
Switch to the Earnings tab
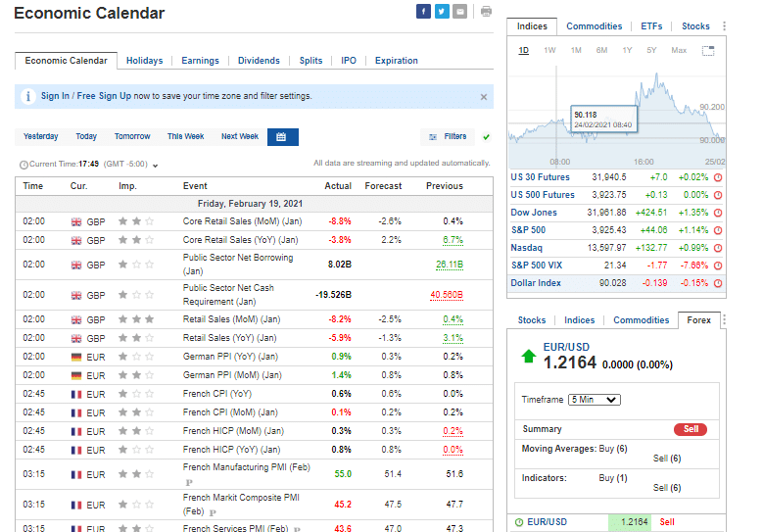200,61
